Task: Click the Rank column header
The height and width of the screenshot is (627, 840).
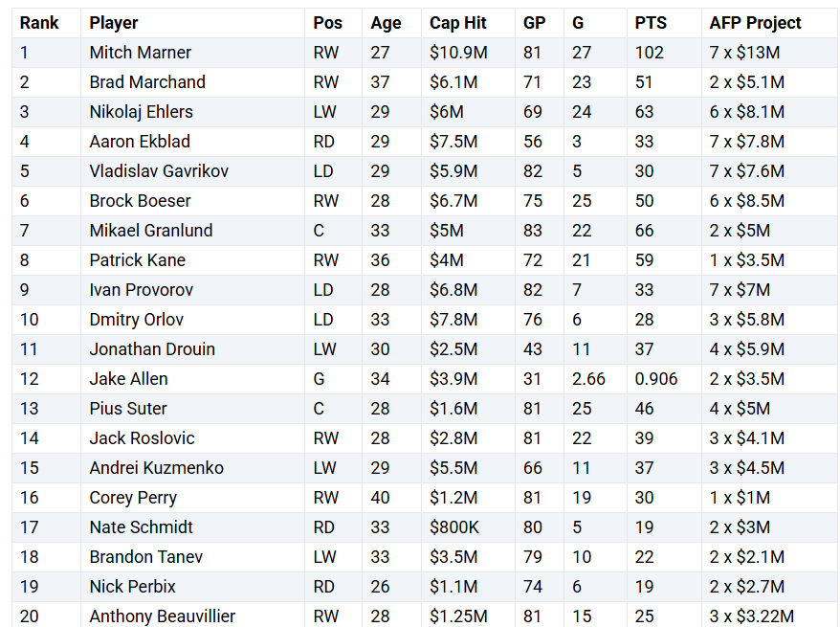Action: [x=39, y=23]
